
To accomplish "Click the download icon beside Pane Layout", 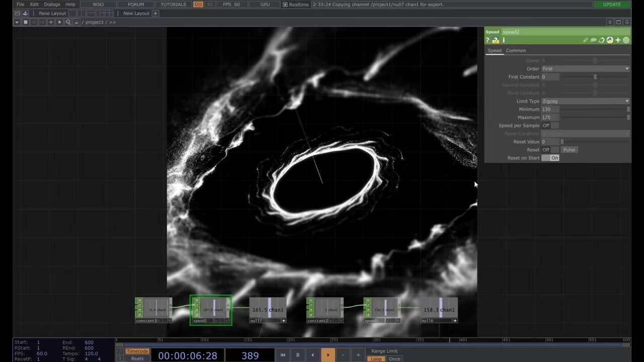I will (x=26, y=13).
